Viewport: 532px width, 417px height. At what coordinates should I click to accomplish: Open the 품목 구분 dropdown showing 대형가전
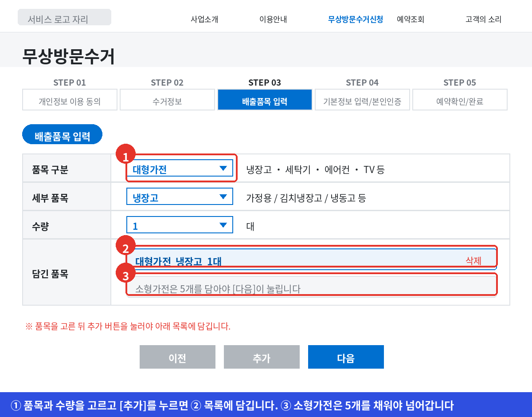click(180, 169)
